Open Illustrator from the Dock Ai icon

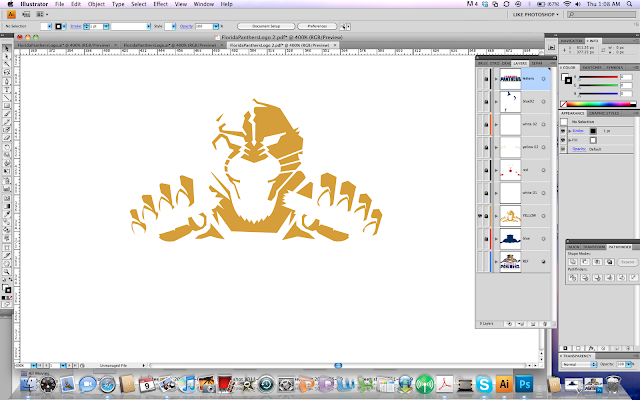click(504, 384)
